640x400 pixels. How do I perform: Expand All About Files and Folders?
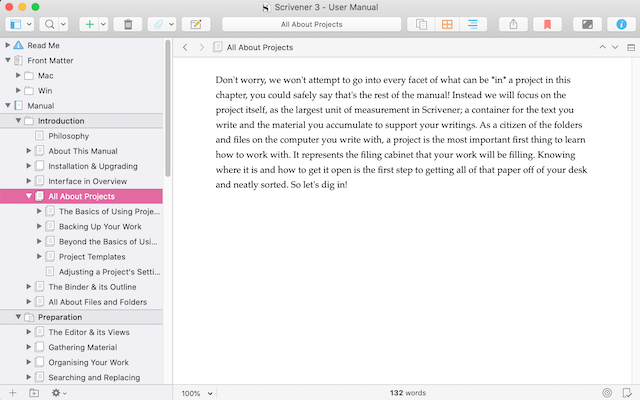(x=29, y=302)
